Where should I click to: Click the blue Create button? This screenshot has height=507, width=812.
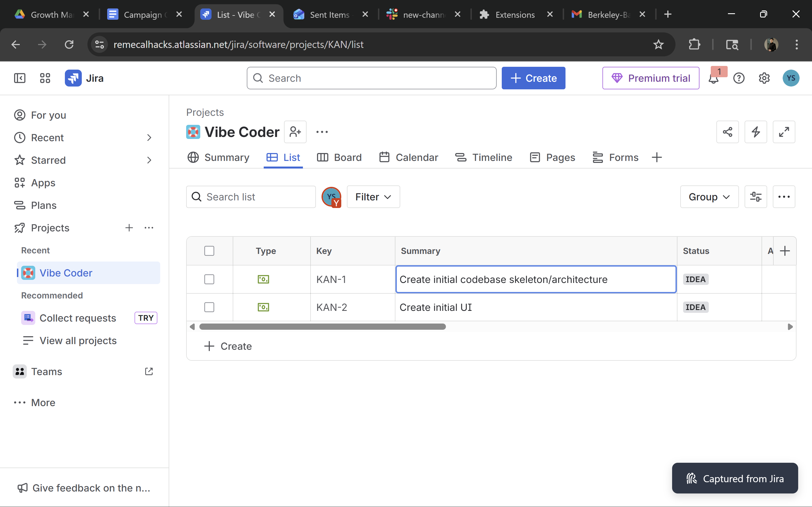[x=533, y=78]
